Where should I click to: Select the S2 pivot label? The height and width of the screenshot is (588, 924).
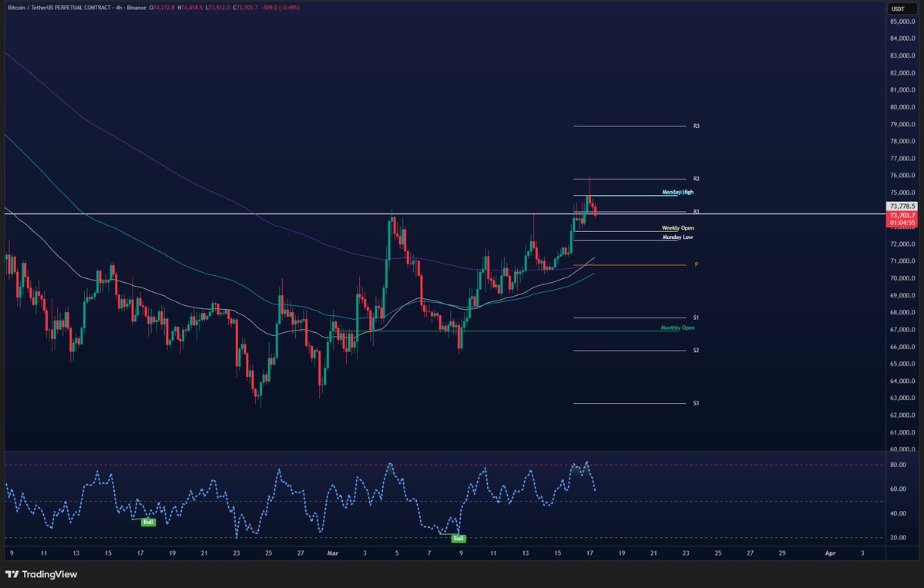696,351
